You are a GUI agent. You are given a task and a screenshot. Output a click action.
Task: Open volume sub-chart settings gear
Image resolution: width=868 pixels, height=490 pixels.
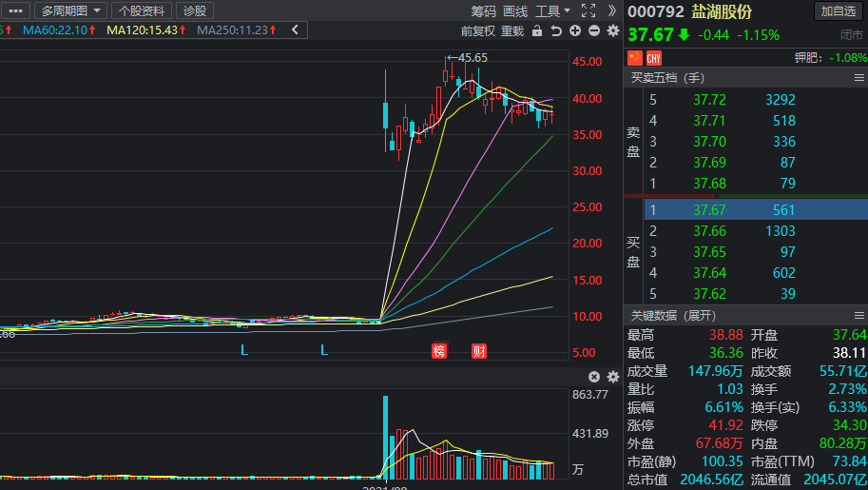613,377
